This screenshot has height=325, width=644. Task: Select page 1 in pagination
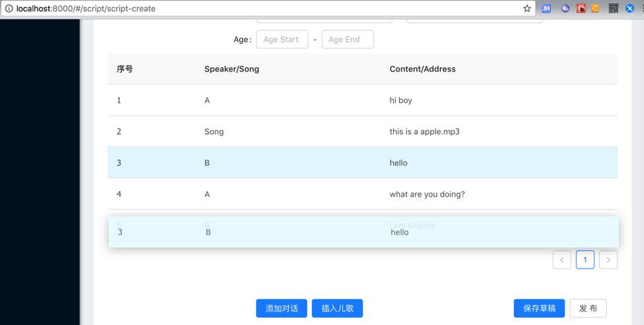click(585, 260)
